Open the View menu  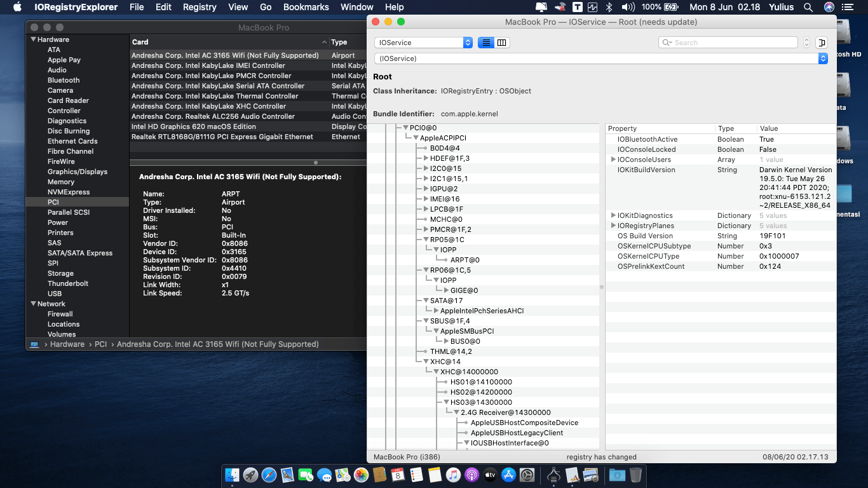click(x=238, y=7)
